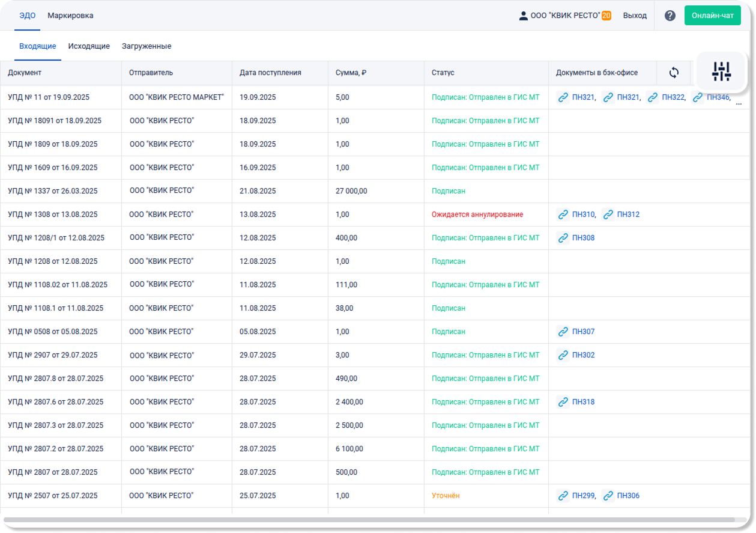Screen dimensions: 756x533
Task: Expand the ellipsis for more linked documents
Action: (739, 103)
